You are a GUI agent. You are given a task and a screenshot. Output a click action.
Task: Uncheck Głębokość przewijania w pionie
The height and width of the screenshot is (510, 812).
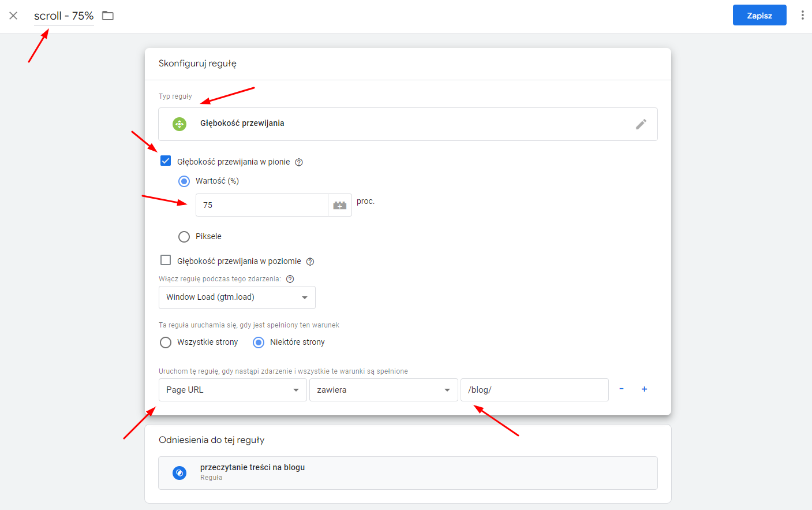point(166,161)
